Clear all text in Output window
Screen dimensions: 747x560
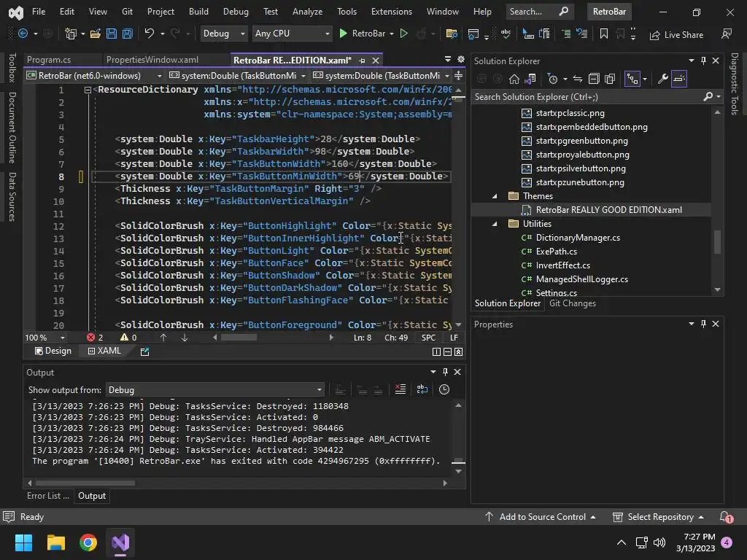click(x=400, y=389)
